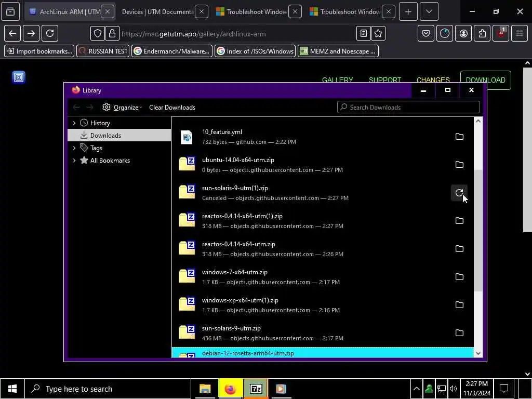Viewport: 532px width, 399px height.
Task: Open MEMZ and Noescape bookmark
Action: [x=338, y=51]
